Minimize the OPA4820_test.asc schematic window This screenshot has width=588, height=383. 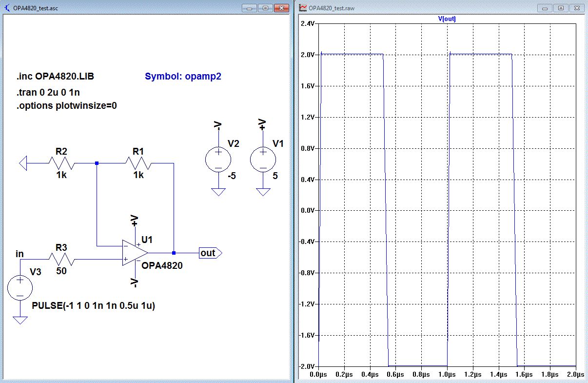(x=250, y=8)
